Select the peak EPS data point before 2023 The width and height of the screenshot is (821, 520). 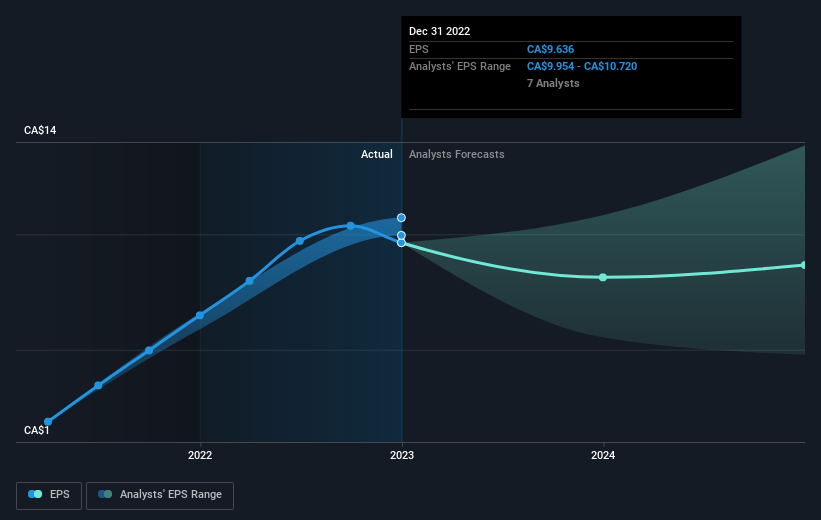click(x=351, y=226)
